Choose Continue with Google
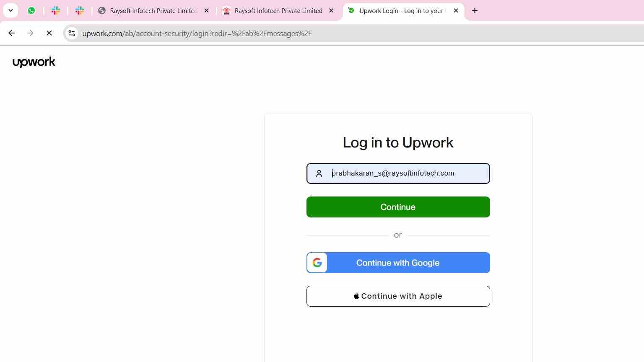 [398, 263]
